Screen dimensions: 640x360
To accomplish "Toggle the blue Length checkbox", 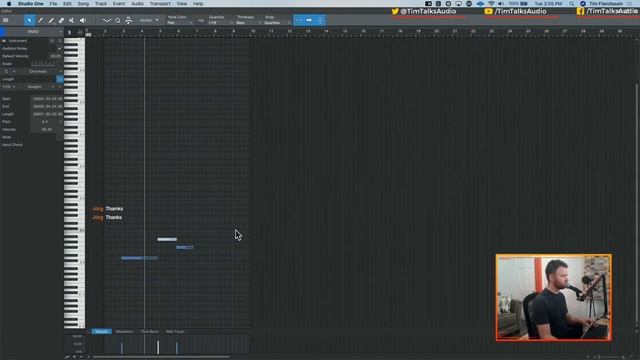I will [x=60, y=79].
